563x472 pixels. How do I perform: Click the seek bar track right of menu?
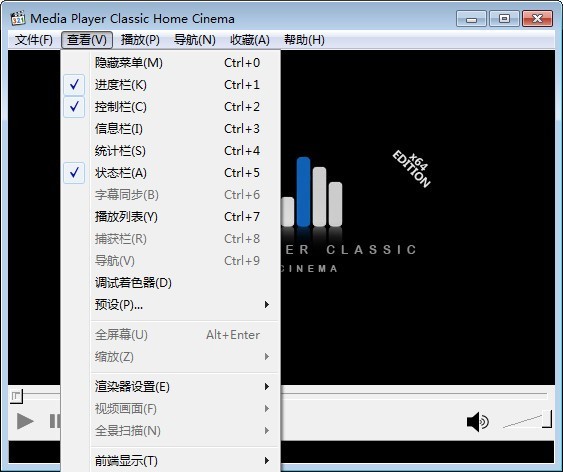[414, 396]
